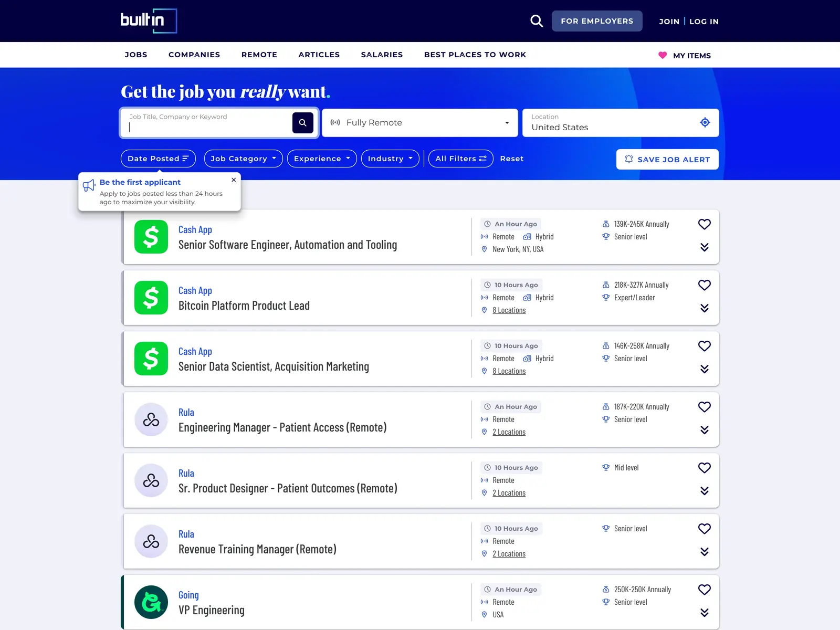840x630 pixels.
Task: Use current location target icon
Action: pos(705,122)
